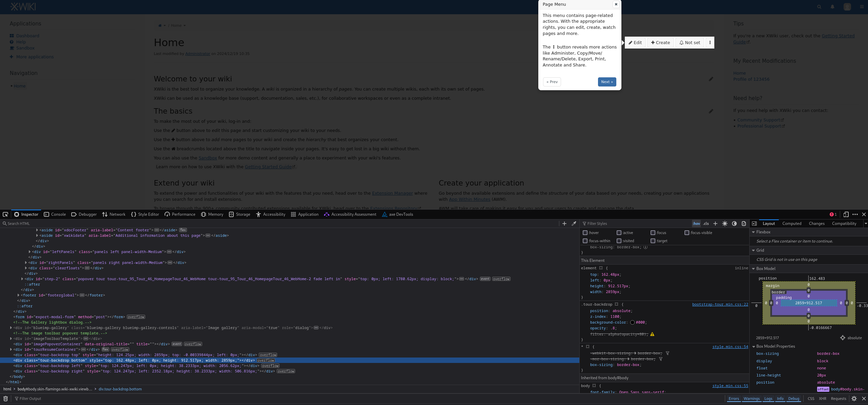Open the axe DevTools tab
Image resolution: width=868 pixels, height=405 pixels.
[x=398, y=214]
